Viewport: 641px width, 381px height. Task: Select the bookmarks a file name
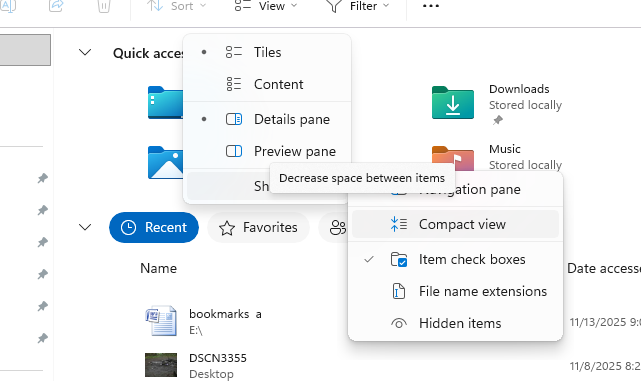(x=225, y=314)
